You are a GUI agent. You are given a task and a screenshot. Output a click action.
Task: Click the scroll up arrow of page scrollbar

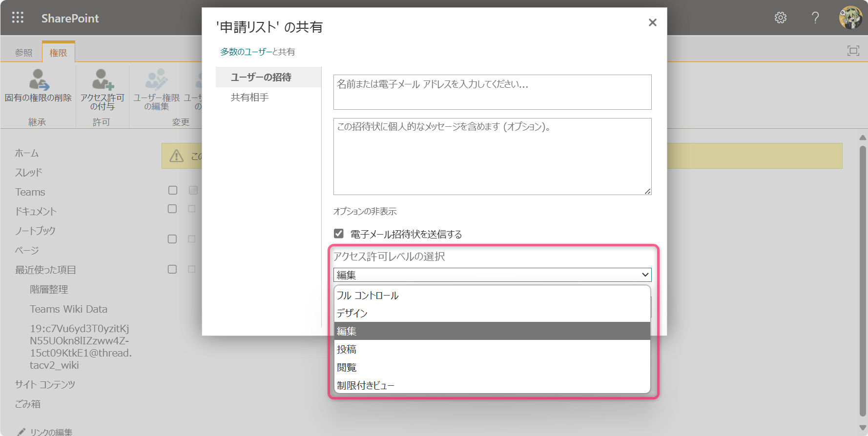point(863,138)
